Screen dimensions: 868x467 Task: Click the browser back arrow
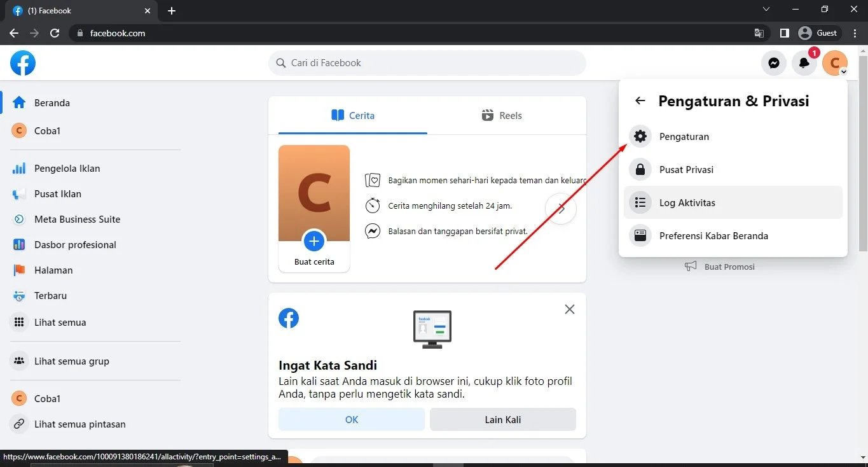pos(14,33)
